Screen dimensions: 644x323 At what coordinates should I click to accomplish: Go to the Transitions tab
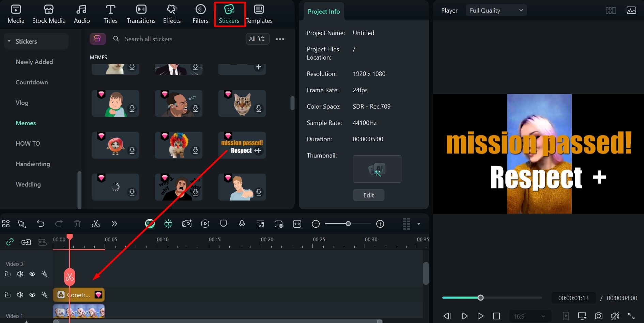141,14
